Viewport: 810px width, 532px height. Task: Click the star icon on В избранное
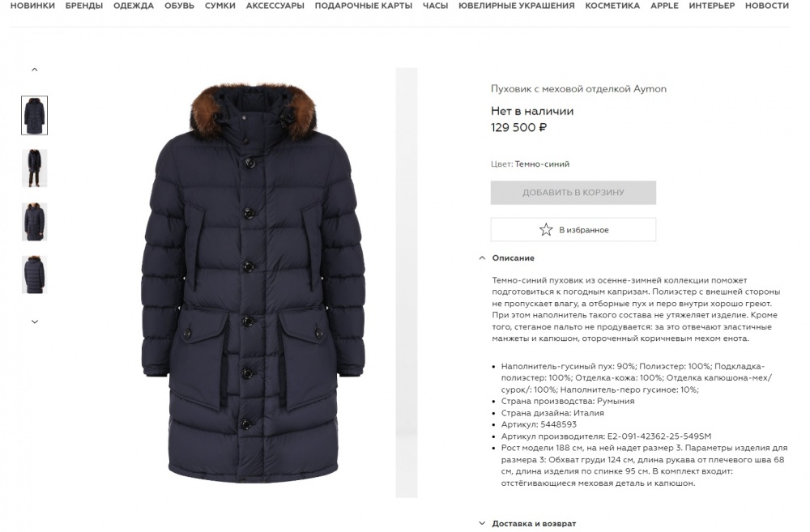545,229
